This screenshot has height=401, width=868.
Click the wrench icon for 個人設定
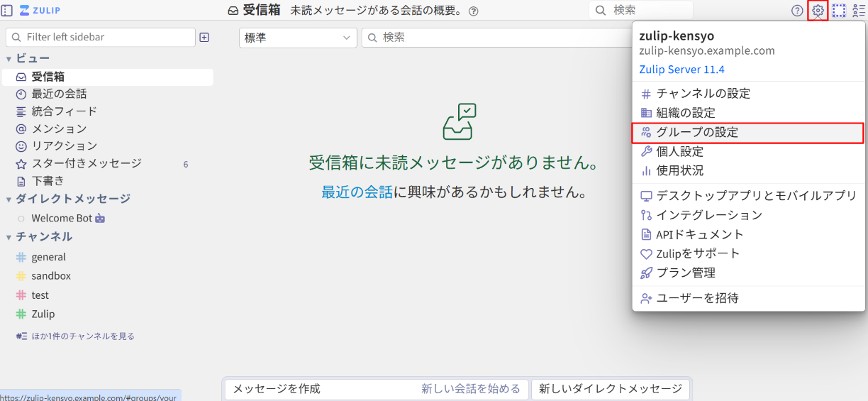coord(646,151)
